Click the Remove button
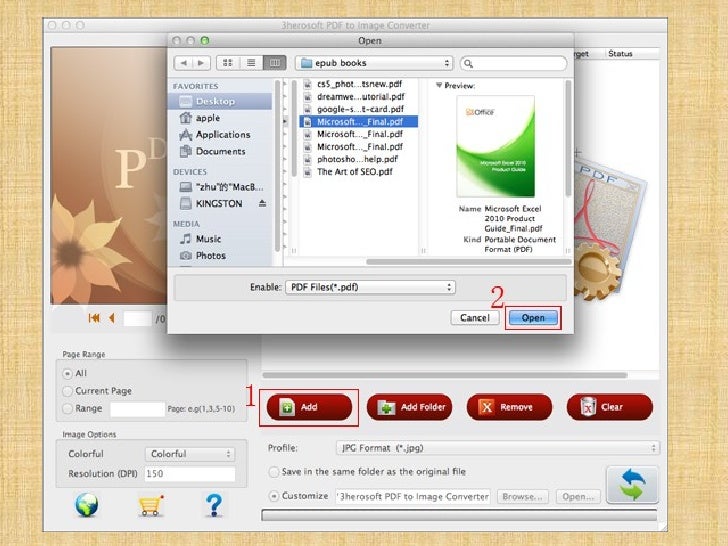This screenshot has width=728, height=546. pyautogui.click(x=509, y=407)
